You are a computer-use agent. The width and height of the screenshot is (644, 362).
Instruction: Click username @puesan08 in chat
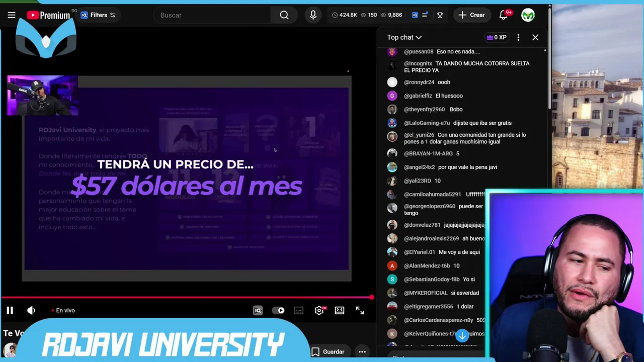click(418, 51)
